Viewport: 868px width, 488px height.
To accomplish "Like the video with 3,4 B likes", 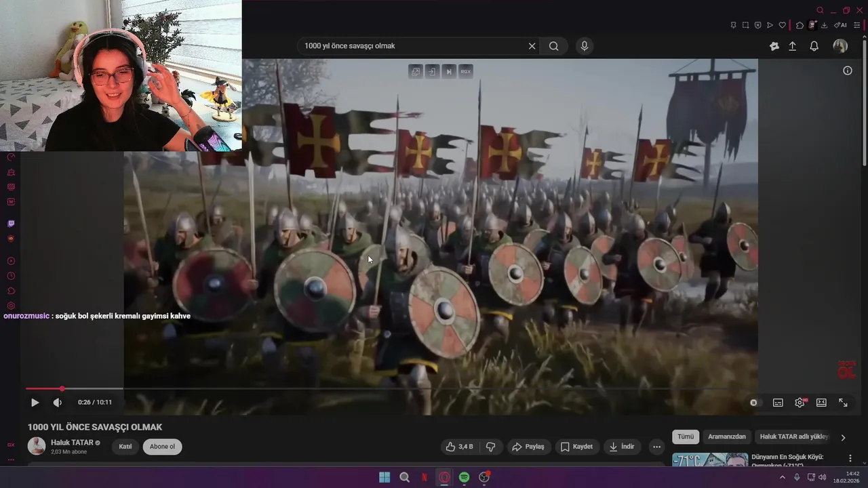I will (459, 447).
